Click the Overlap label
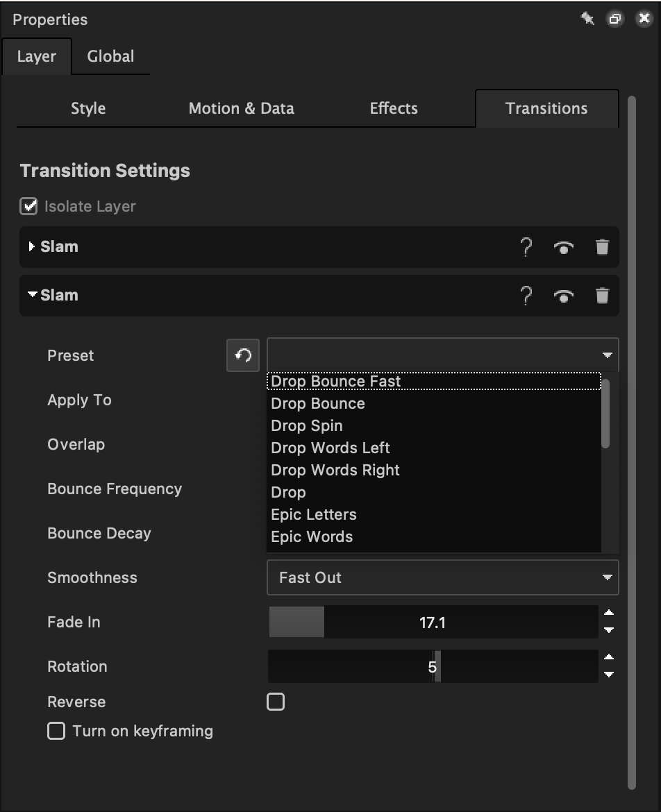Image resolution: width=661 pixels, height=812 pixels. [x=76, y=444]
